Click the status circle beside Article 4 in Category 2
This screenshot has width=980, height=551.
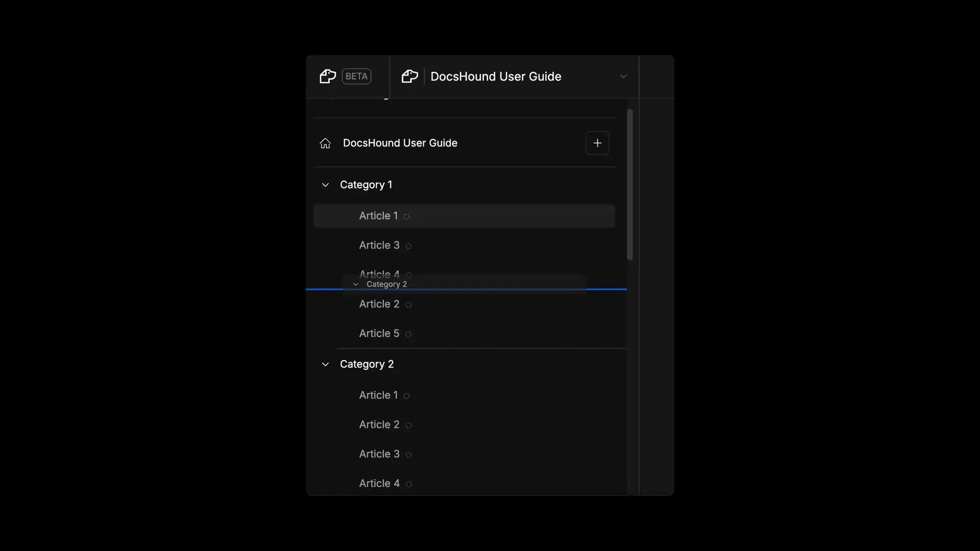tap(409, 484)
